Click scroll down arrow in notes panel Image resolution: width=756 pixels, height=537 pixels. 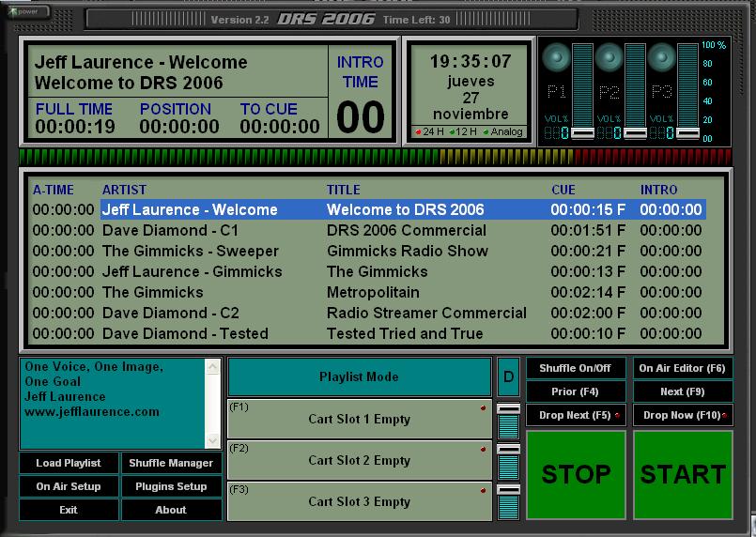212,440
